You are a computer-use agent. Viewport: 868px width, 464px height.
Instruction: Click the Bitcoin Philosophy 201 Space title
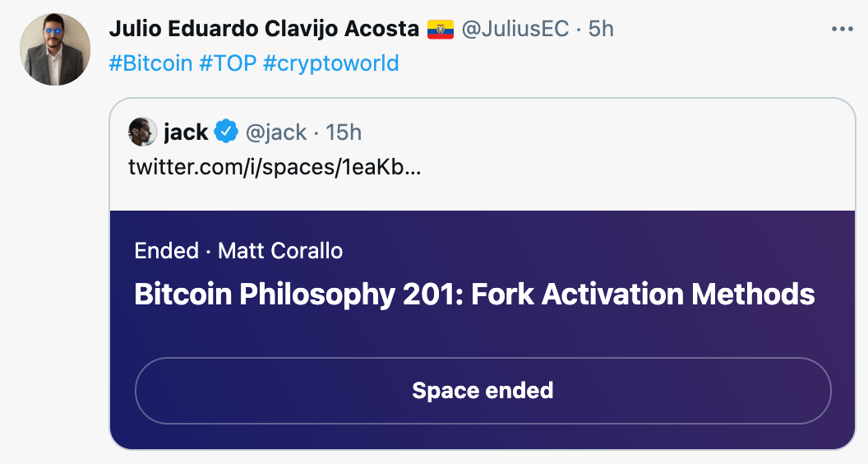click(474, 294)
